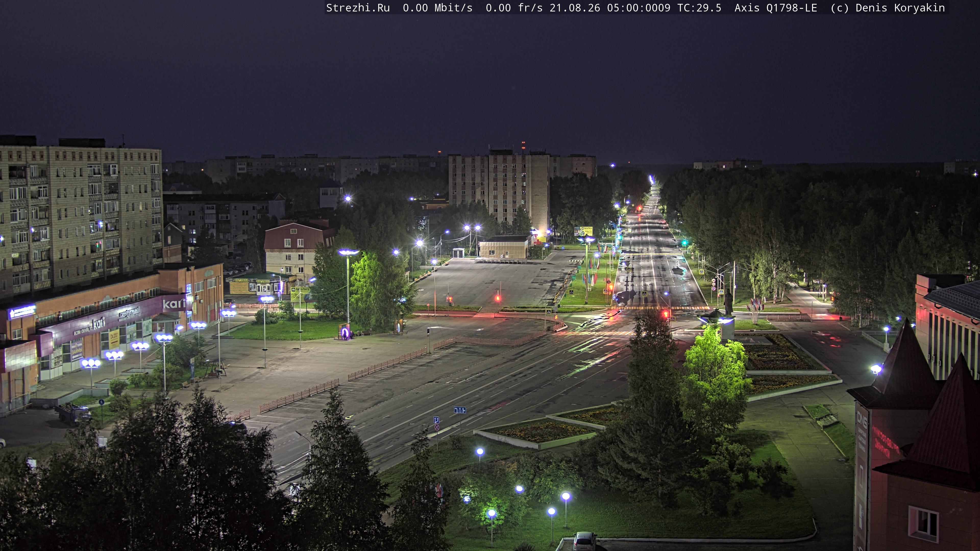Click the (c) Denis Koryakin credit
The height and width of the screenshot is (551, 980).
pyautogui.click(x=888, y=8)
